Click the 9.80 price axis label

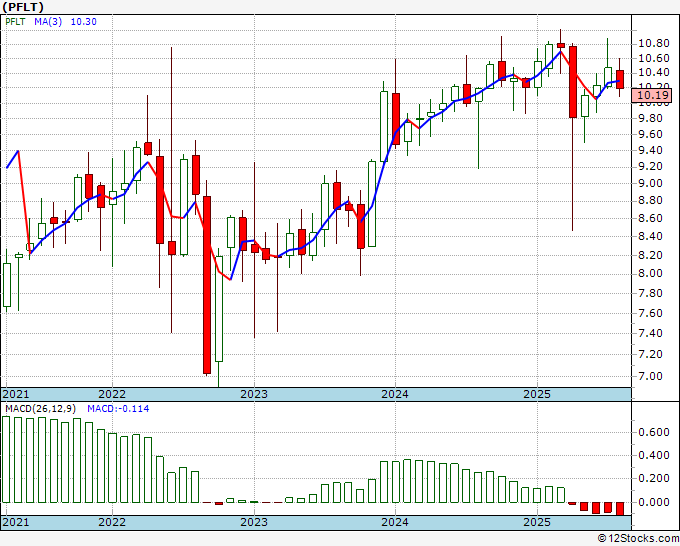click(651, 118)
